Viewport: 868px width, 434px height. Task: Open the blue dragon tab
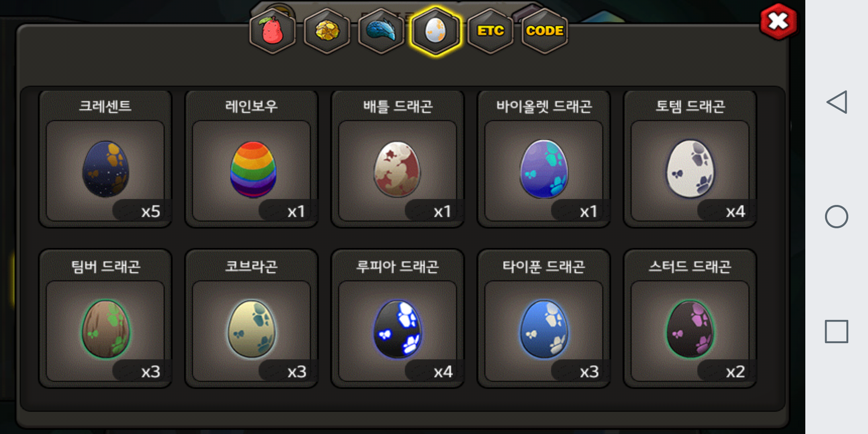[381, 31]
